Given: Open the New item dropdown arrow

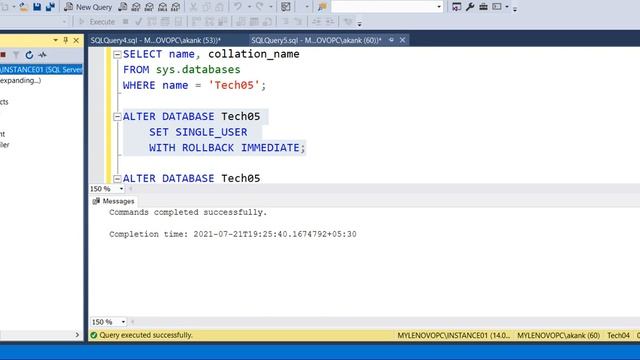Looking at the screenshot, I should (x=13, y=7).
